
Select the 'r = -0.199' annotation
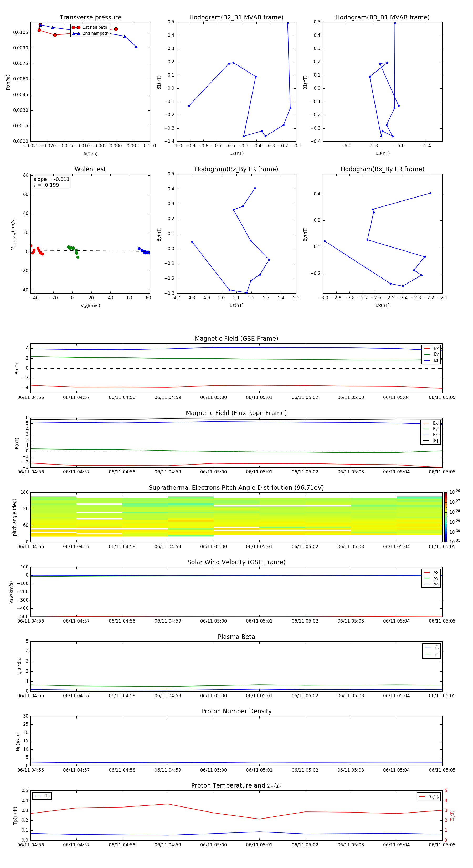pyautogui.click(x=47, y=185)
